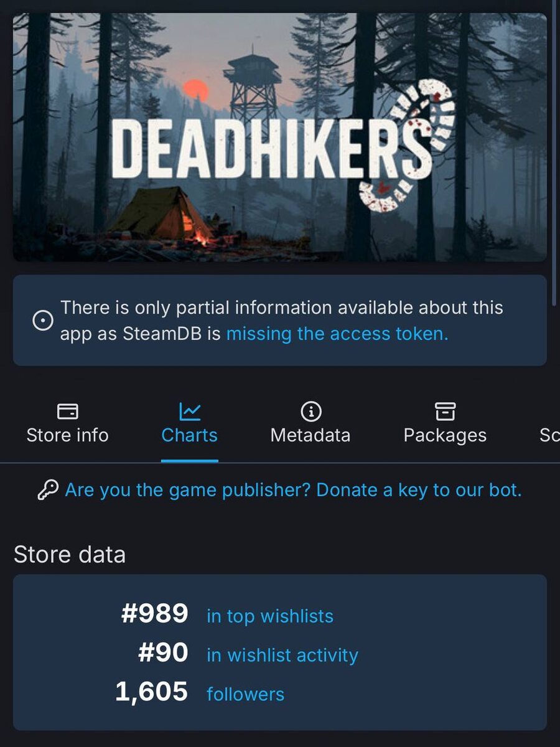Follow the missing the access token link

tap(337, 334)
